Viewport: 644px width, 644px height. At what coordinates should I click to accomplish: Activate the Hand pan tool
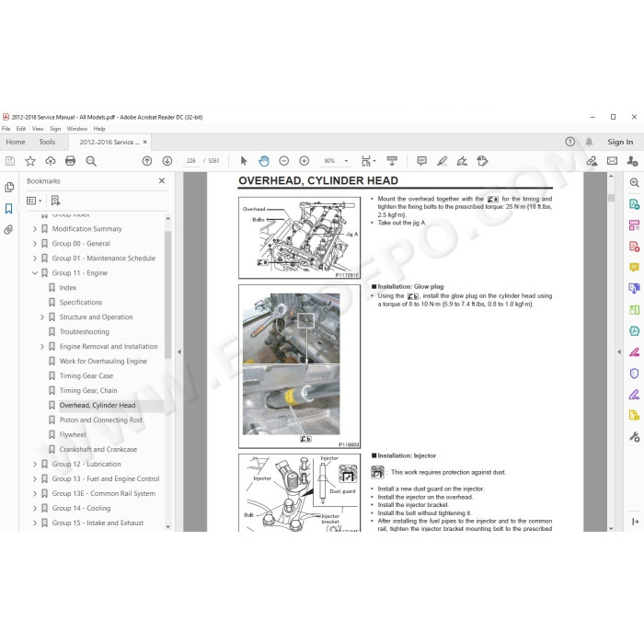(x=264, y=161)
